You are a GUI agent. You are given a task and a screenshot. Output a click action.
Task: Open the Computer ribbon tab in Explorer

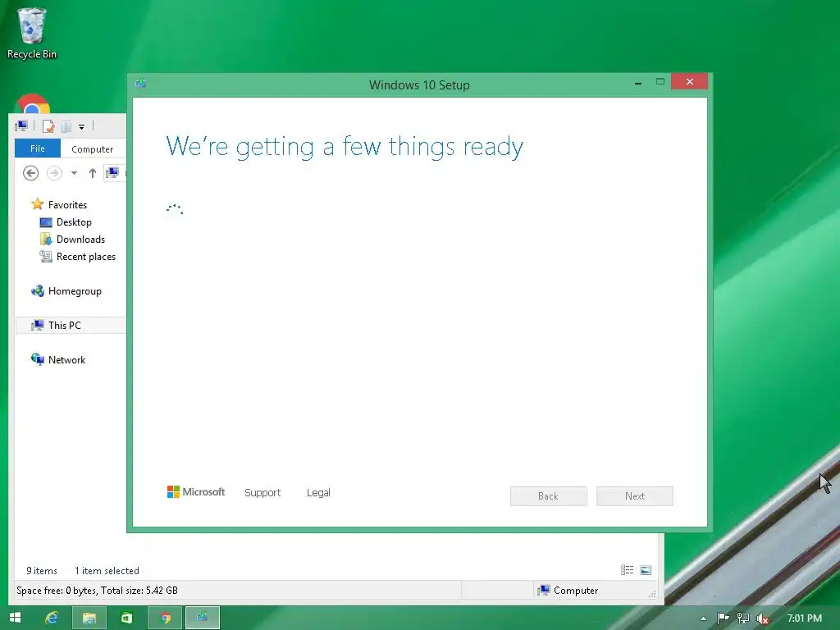(92, 149)
